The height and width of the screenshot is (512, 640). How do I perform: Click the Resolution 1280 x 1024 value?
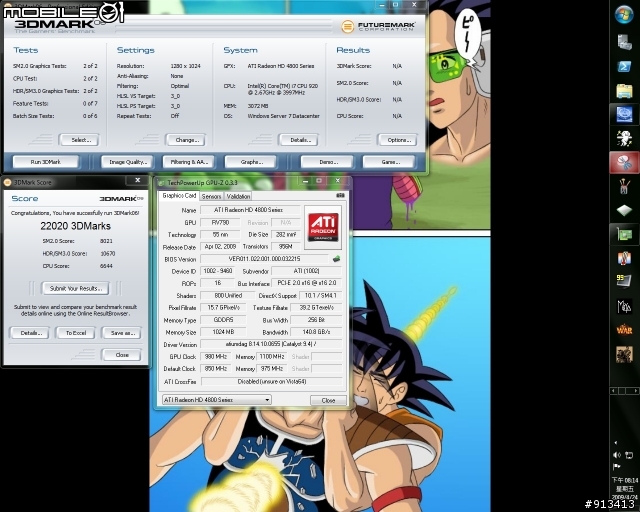pyautogui.click(x=185, y=66)
